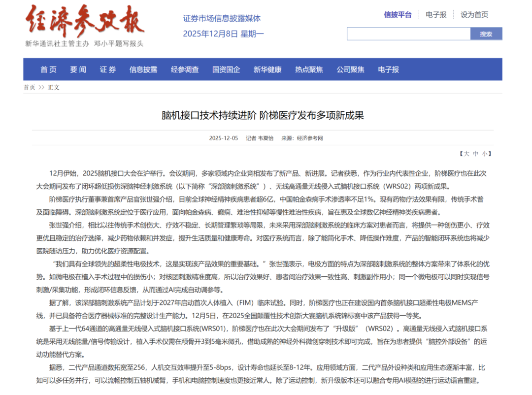Click 正文 breadcrumb text
The height and width of the screenshot is (395, 532).
coord(54,88)
